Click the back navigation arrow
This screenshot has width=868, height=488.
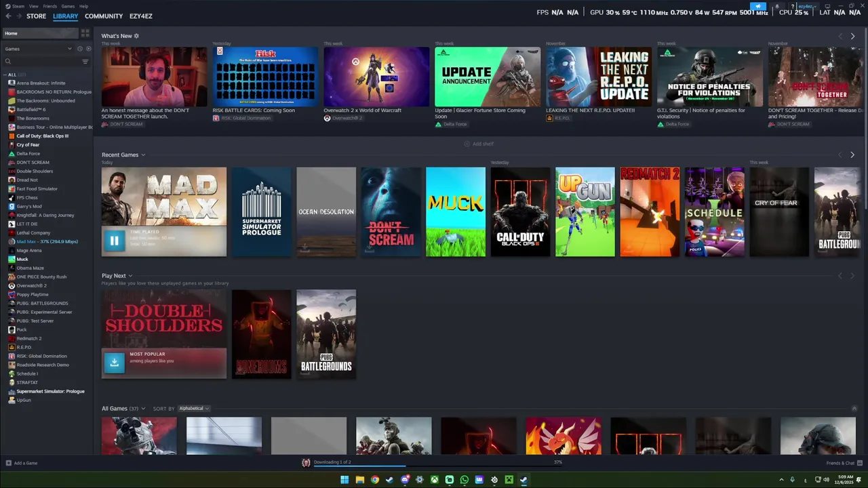coord(8,16)
